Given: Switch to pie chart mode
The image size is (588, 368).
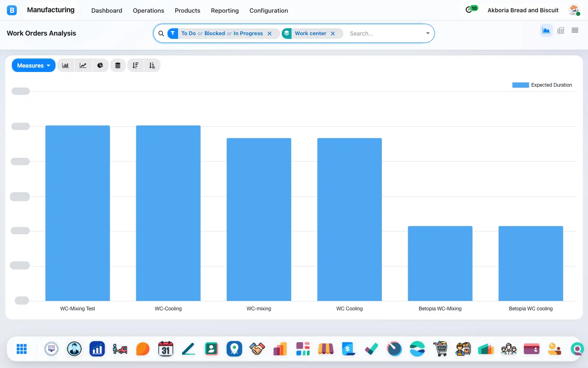Looking at the screenshot, I should click(x=100, y=65).
